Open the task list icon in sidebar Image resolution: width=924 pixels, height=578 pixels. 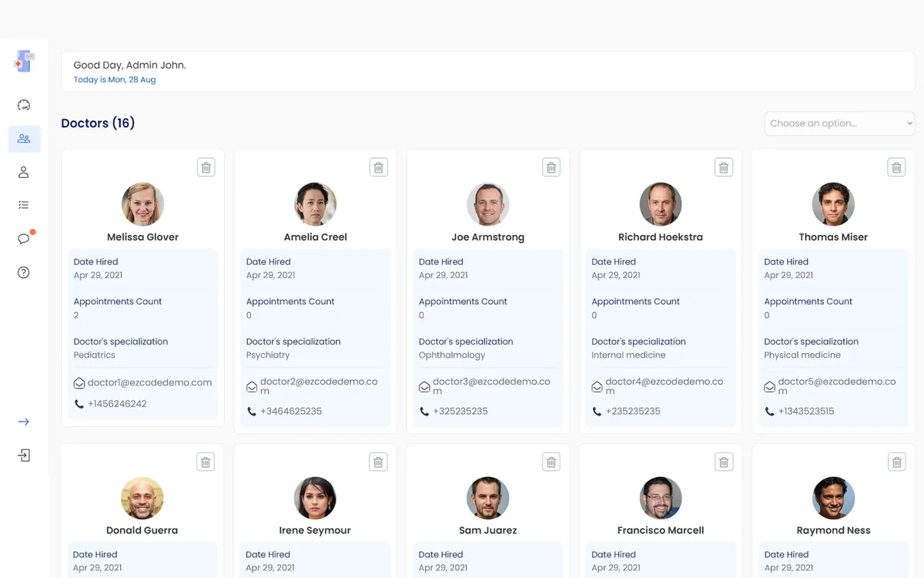[24, 205]
